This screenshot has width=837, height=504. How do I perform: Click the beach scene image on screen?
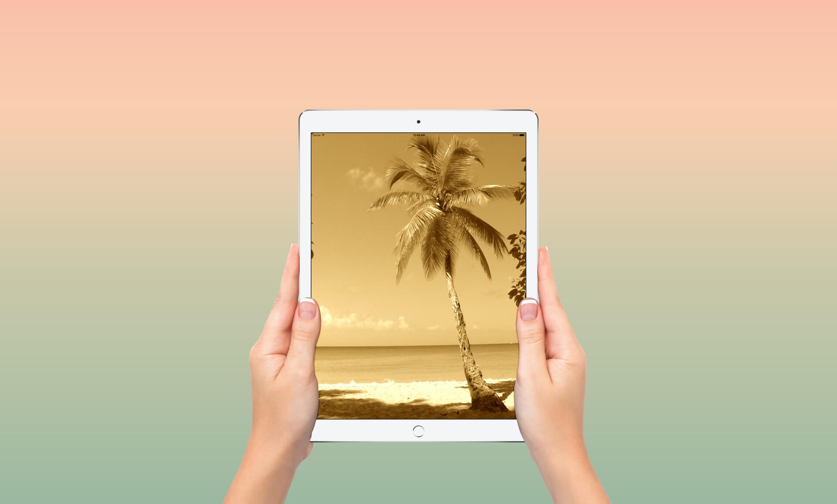point(418,281)
